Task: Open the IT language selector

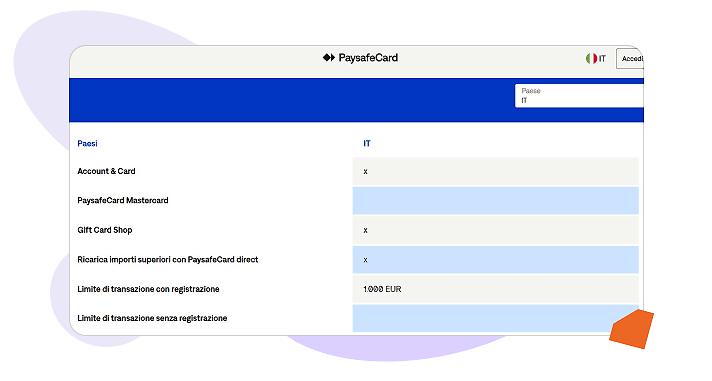Action: click(x=596, y=59)
